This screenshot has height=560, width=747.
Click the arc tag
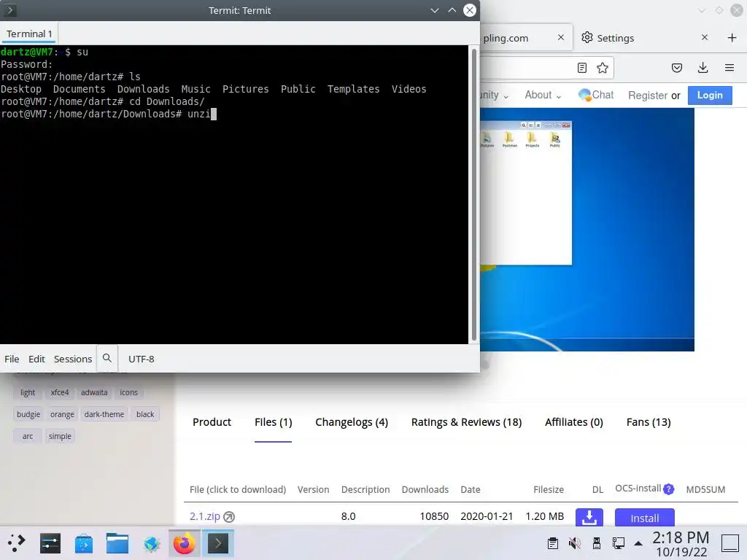(28, 436)
